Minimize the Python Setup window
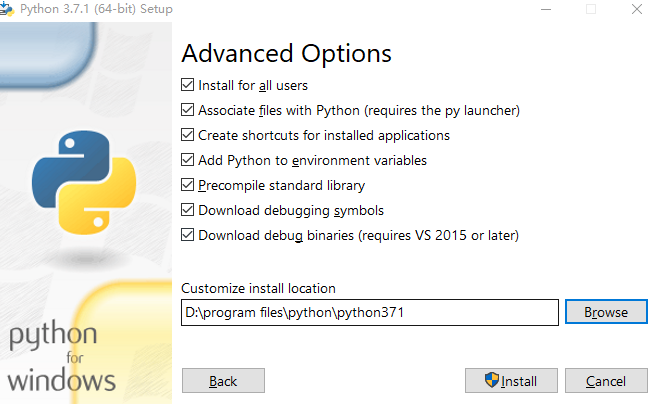The height and width of the screenshot is (404, 652). tap(546, 9)
